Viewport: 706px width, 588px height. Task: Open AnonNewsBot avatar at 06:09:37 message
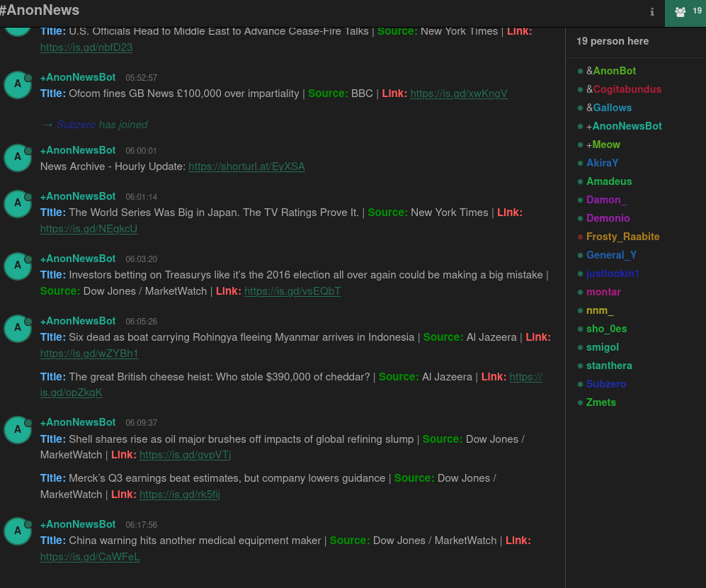pos(18,429)
